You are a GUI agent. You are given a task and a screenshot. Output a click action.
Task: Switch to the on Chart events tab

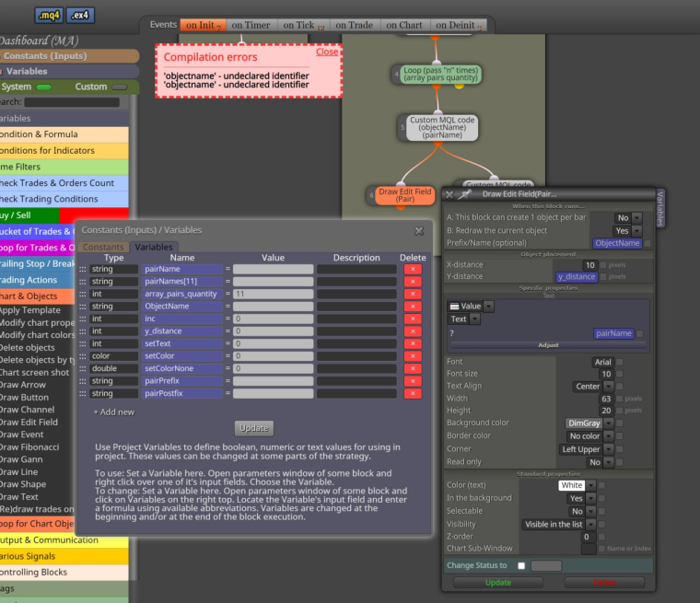click(x=404, y=26)
